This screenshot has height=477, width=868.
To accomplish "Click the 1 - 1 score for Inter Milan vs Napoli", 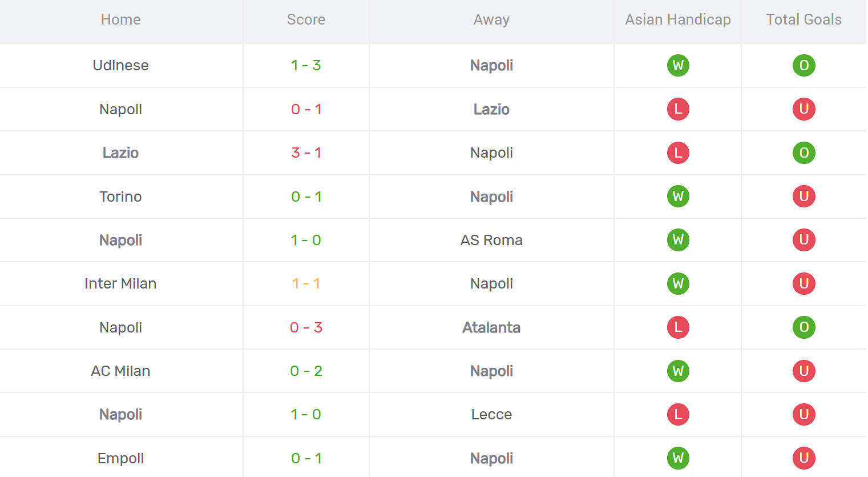I will [306, 284].
